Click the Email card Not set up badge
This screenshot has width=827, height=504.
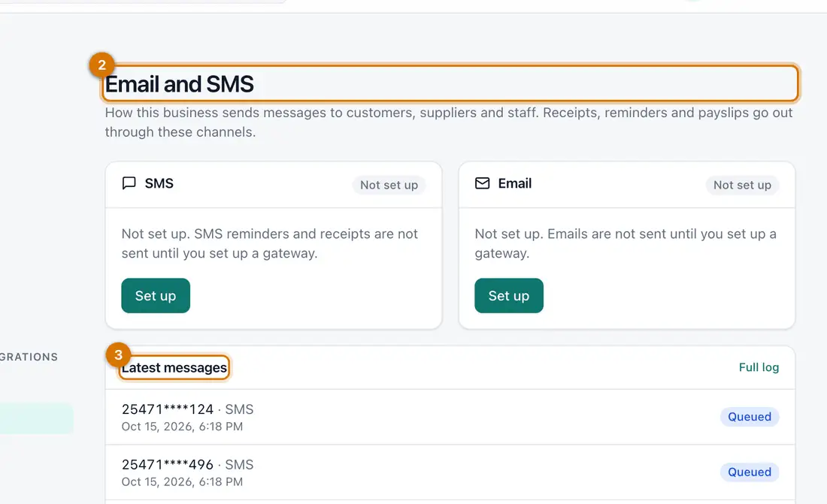tap(742, 185)
